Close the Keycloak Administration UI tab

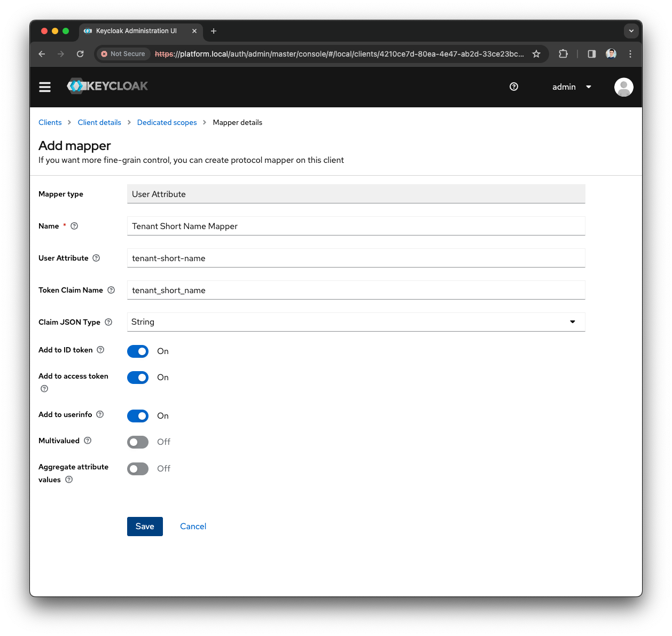[x=194, y=31]
